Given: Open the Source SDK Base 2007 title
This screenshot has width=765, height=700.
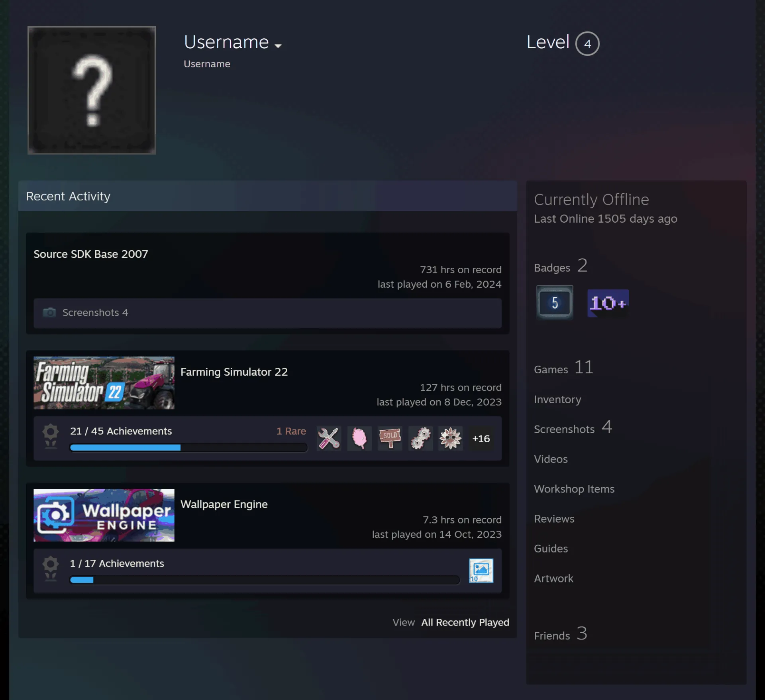Looking at the screenshot, I should pos(91,254).
